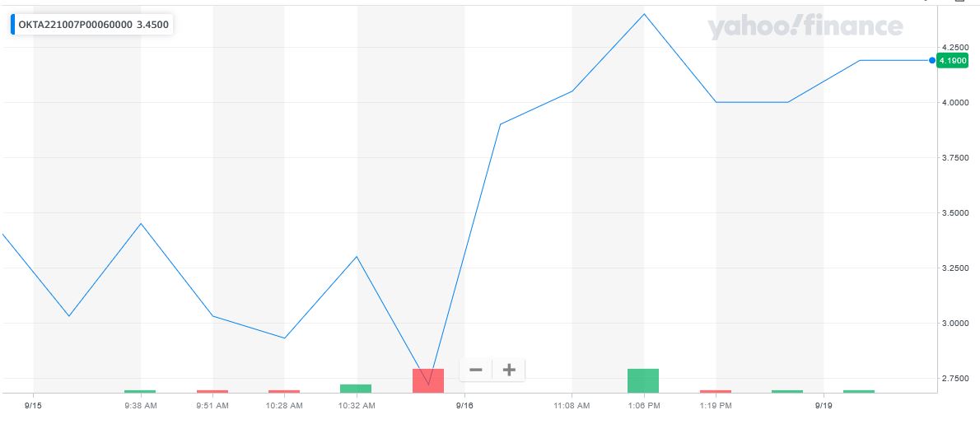Click the 1:06 PM time axis label

pos(643,405)
